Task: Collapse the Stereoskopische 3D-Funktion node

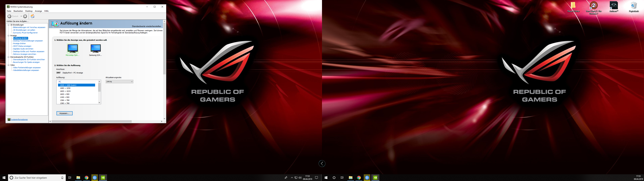Action: [x=9, y=57]
